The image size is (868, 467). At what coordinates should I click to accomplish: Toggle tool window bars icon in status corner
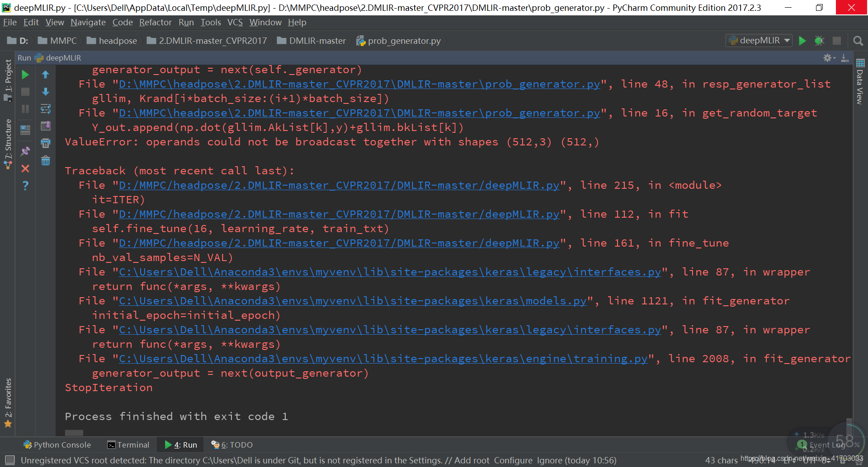(x=9, y=460)
